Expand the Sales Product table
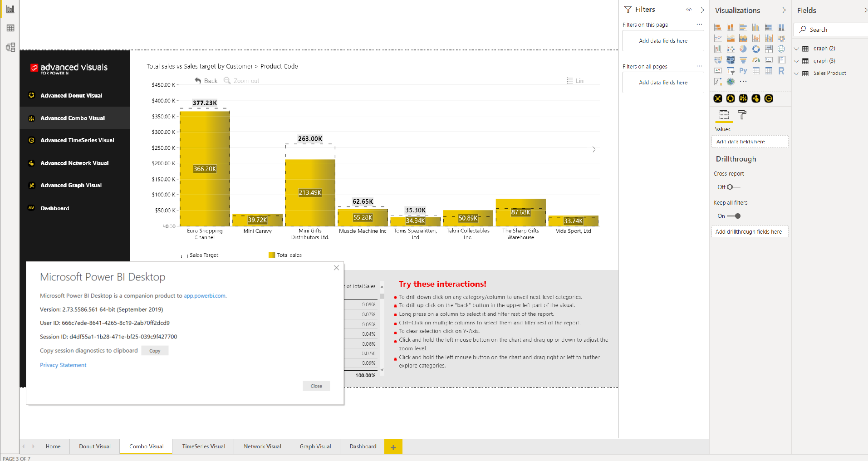This screenshot has height=461, width=868. [x=796, y=73]
